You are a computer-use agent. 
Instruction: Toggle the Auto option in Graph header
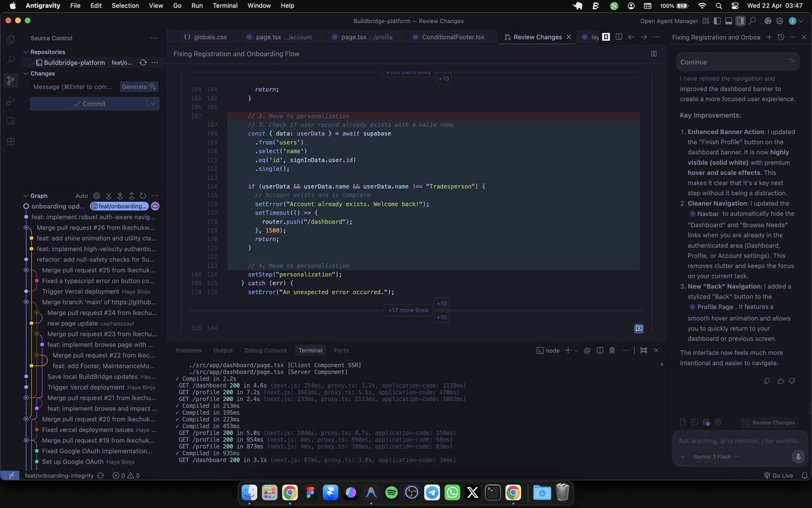click(x=81, y=195)
